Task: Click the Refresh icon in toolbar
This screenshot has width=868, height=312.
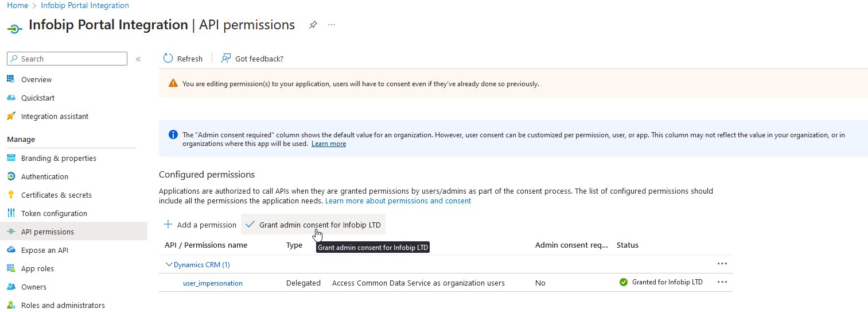Action: (168, 59)
